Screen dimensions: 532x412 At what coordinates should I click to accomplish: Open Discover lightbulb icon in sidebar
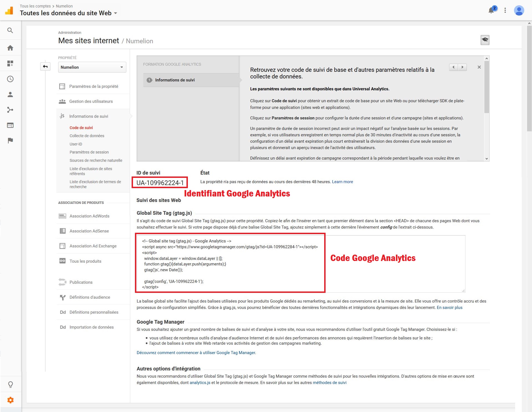10,385
